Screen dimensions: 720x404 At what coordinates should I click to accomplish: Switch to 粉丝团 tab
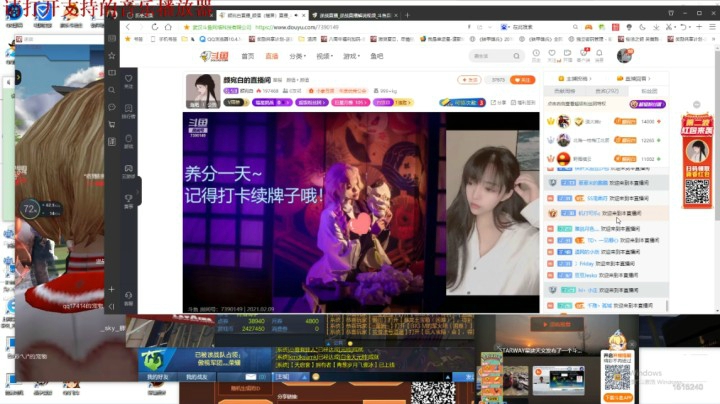tap(649, 91)
